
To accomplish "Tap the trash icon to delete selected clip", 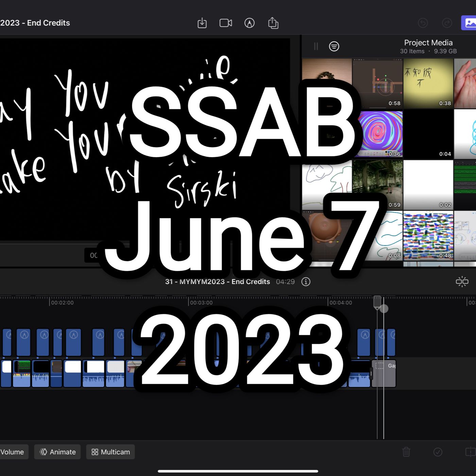I will click(x=406, y=452).
